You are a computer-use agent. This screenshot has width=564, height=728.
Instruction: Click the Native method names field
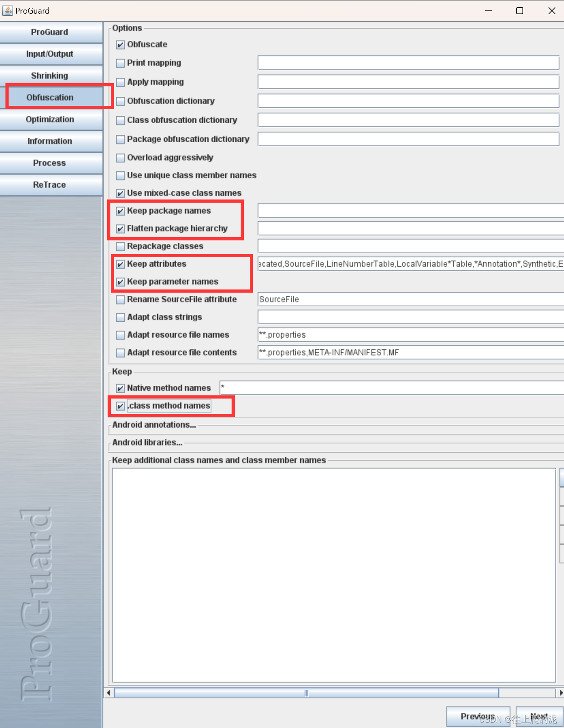pos(392,388)
